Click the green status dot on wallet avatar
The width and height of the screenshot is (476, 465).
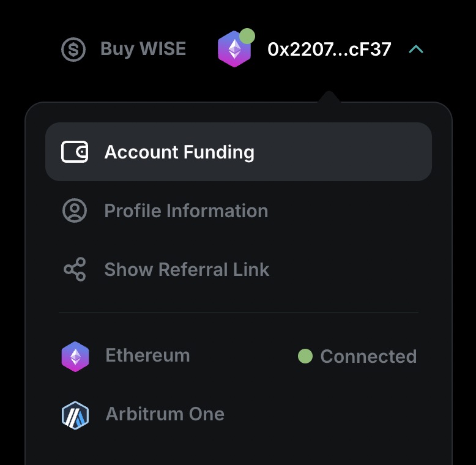click(x=247, y=36)
